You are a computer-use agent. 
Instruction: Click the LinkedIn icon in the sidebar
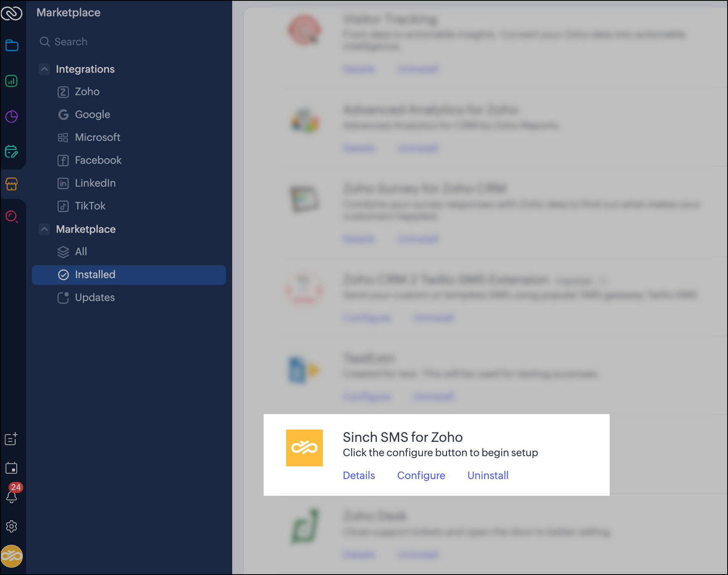coord(63,183)
